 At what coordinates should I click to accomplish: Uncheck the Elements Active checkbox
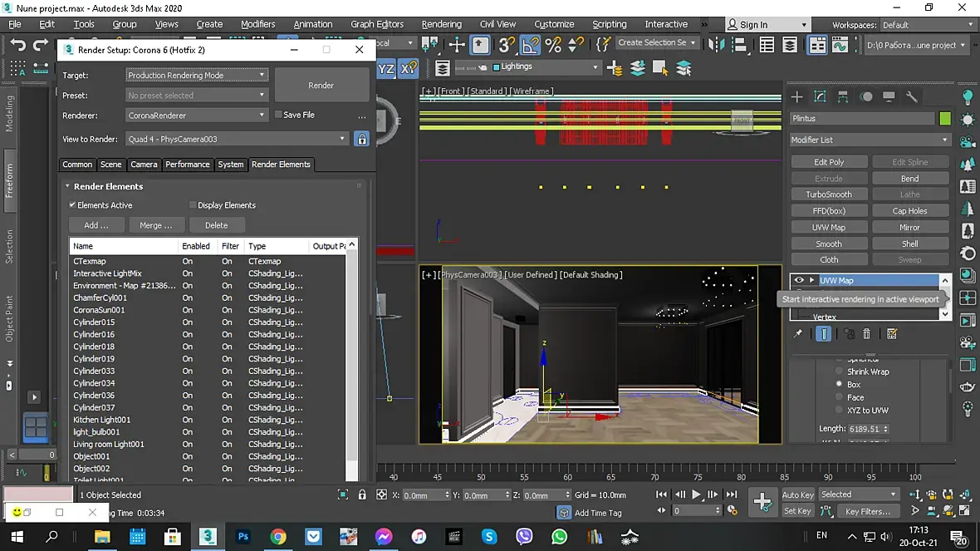point(73,205)
